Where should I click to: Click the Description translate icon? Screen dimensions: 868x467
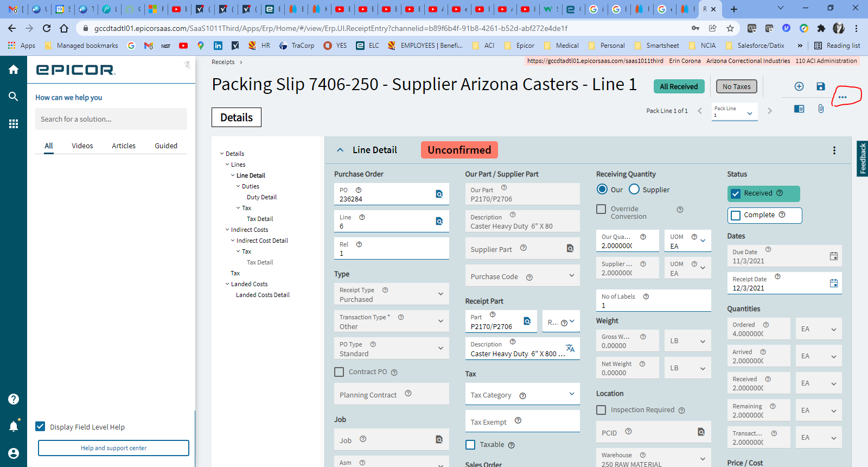570,348
